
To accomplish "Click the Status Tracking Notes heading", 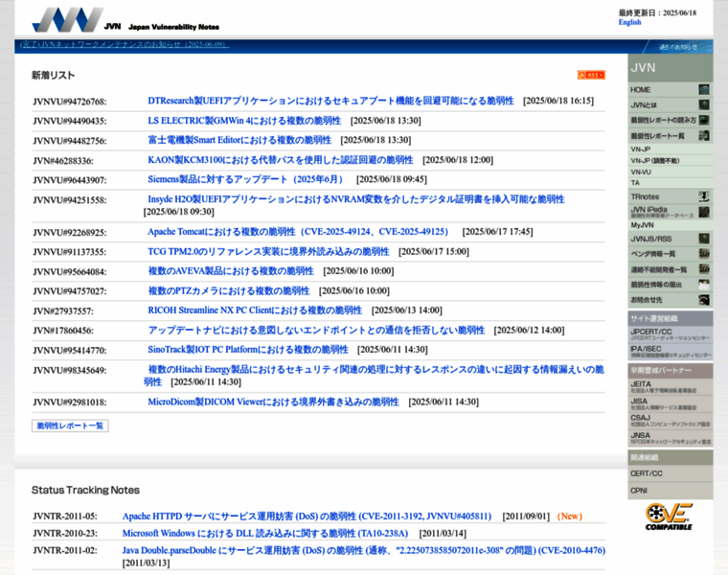I will click(85, 490).
